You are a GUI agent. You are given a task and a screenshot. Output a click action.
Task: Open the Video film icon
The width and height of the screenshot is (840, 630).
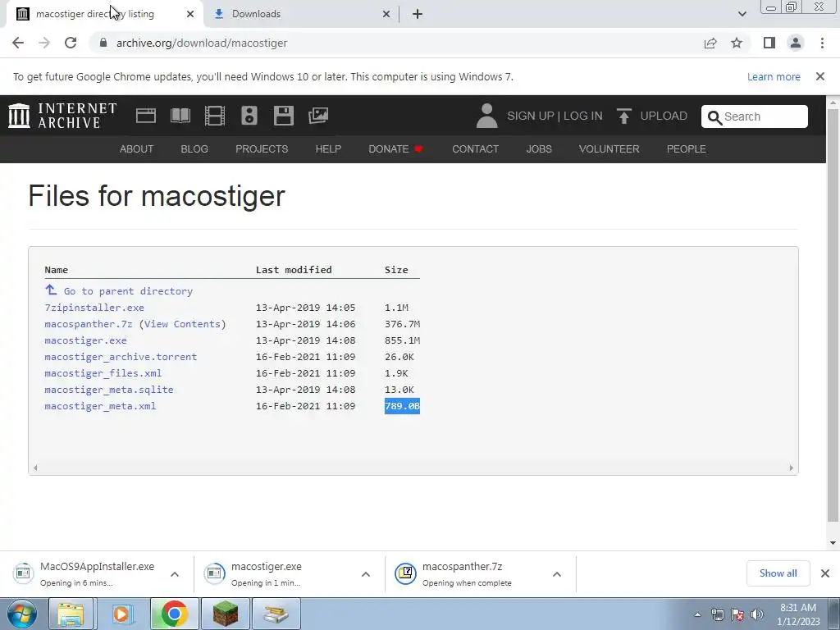pos(215,116)
